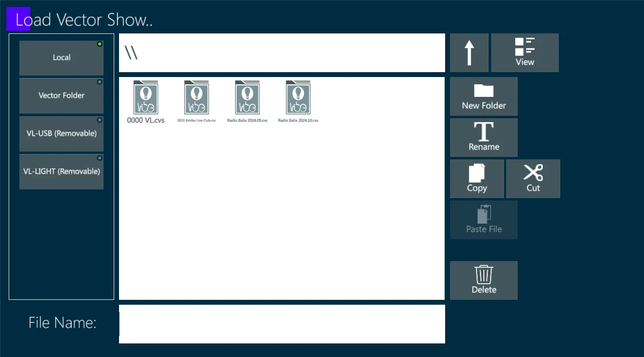Switch to the Local drive location
The width and height of the screenshot is (644, 357).
pyautogui.click(x=61, y=58)
